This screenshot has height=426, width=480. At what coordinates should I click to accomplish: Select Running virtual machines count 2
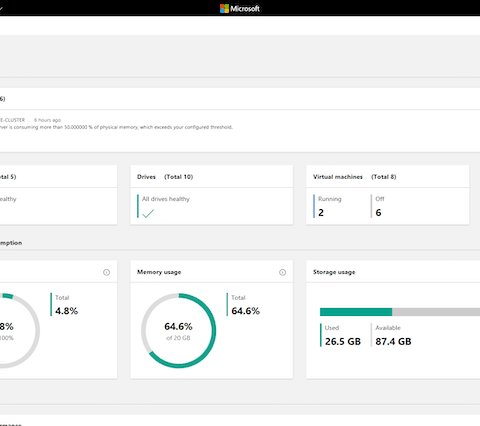(x=321, y=213)
